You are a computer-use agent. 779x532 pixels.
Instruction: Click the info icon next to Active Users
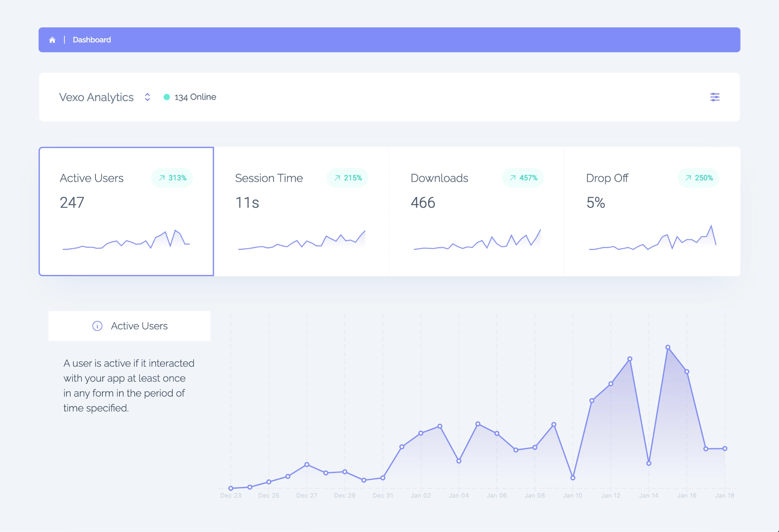coord(97,326)
